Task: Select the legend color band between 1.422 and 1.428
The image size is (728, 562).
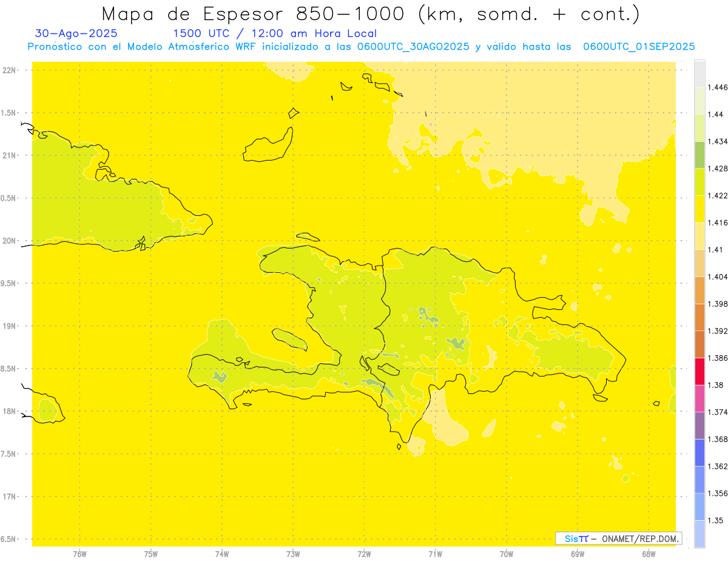Action: (699, 182)
